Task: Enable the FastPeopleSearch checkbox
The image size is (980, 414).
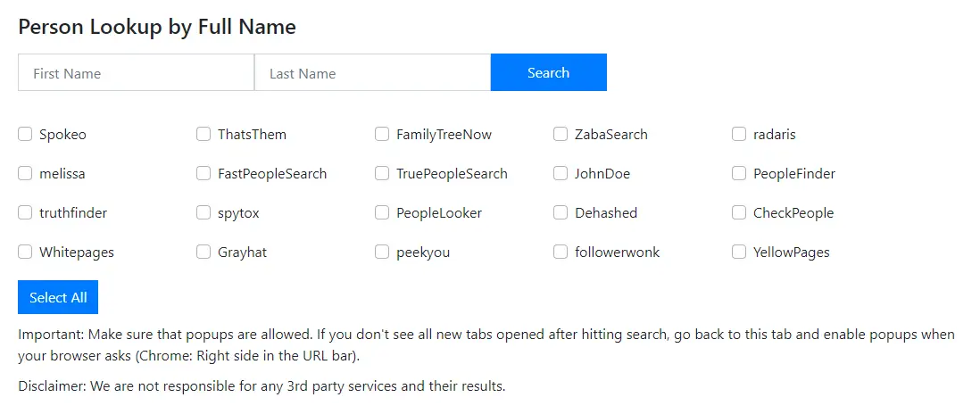Action: click(203, 174)
